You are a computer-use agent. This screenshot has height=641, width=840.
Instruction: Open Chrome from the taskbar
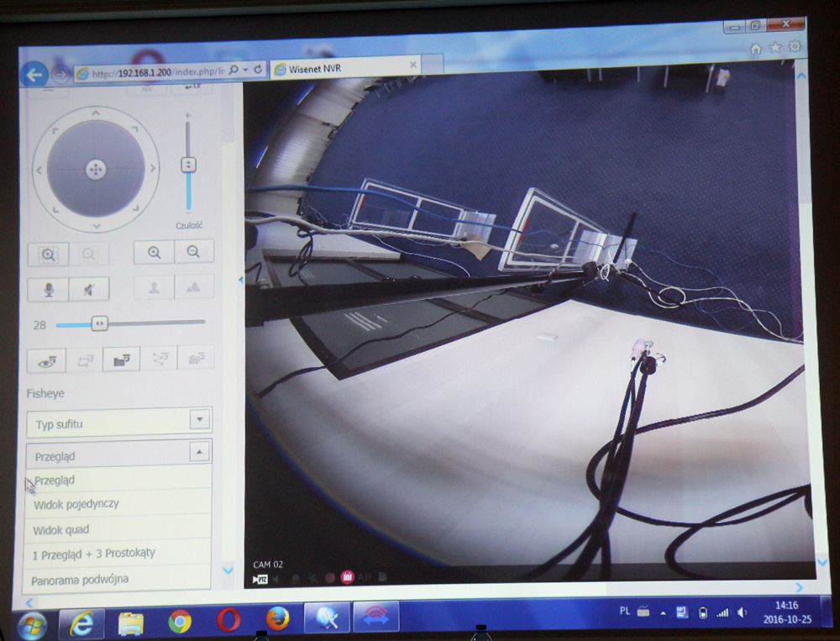click(180, 622)
